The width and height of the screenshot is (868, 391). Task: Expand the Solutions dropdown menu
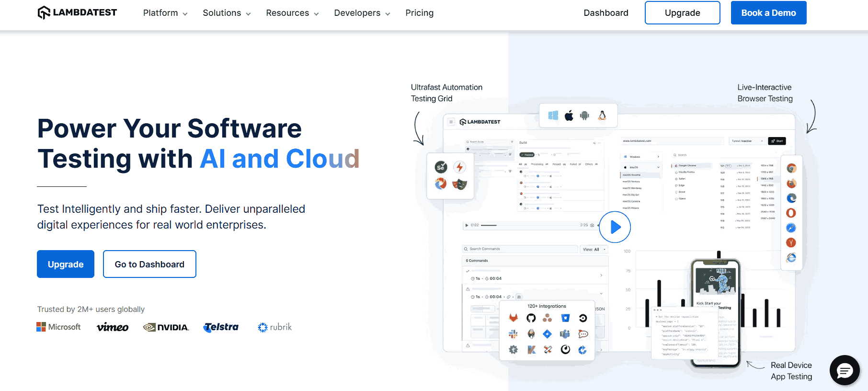click(x=227, y=13)
